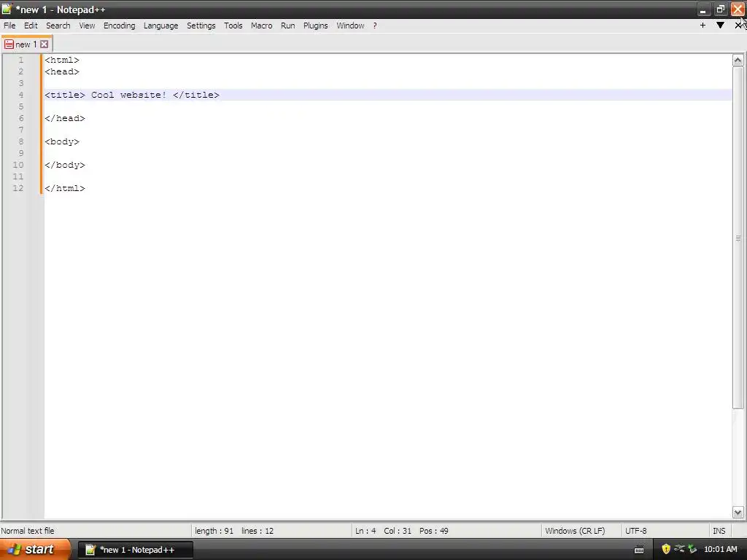Click the security shield tray icon
This screenshot has width=747, height=560.
tap(666, 549)
